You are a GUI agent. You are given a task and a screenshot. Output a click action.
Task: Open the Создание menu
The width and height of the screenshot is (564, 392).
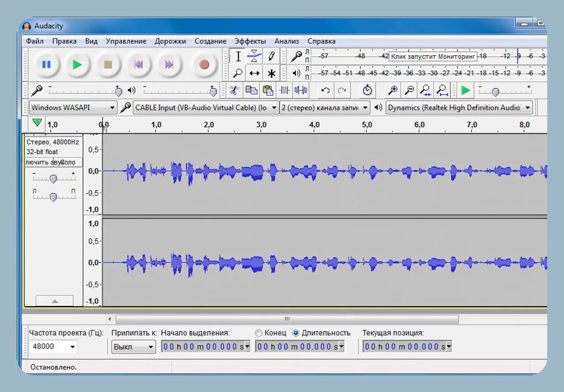coord(210,41)
